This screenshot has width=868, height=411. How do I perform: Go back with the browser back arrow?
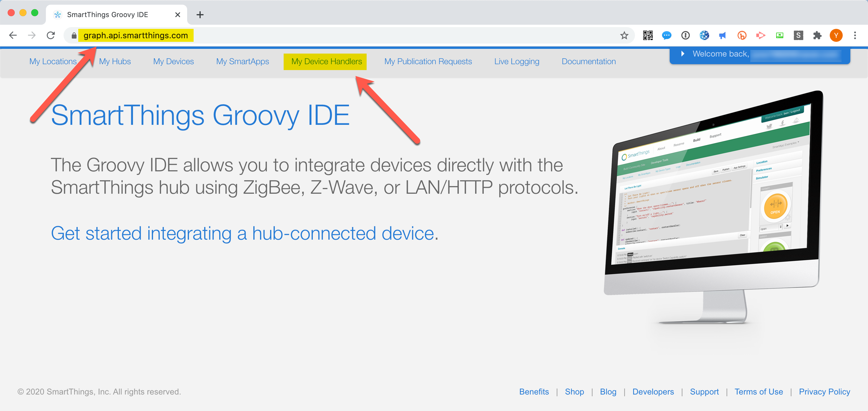click(x=13, y=35)
